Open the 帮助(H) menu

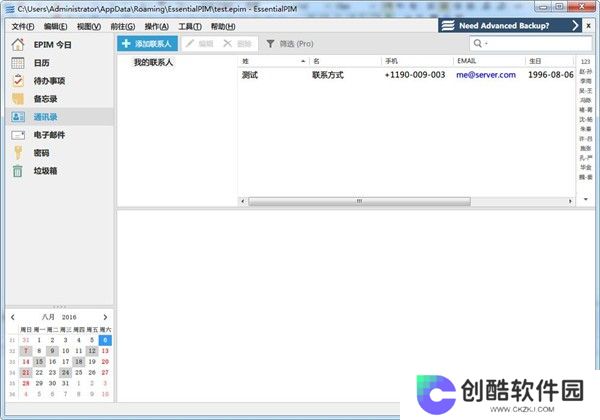(x=223, y=26)
